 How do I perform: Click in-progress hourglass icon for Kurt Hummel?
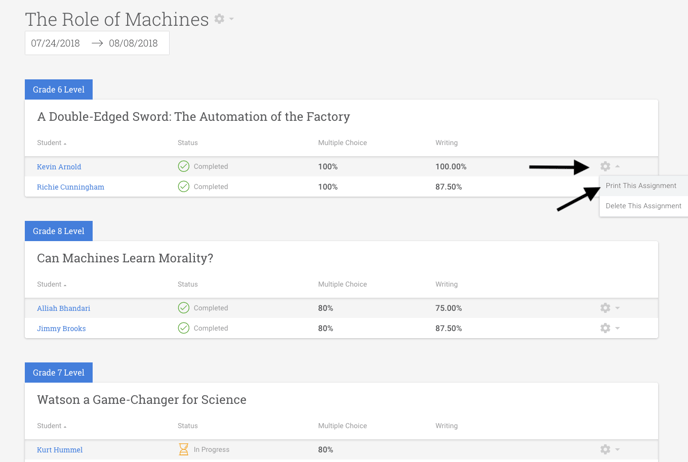183,450
